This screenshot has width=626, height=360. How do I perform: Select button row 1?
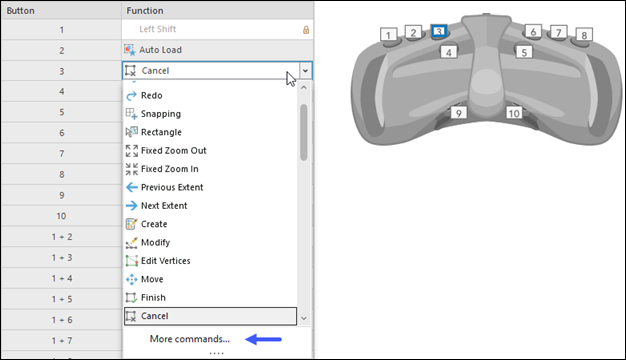61,30
